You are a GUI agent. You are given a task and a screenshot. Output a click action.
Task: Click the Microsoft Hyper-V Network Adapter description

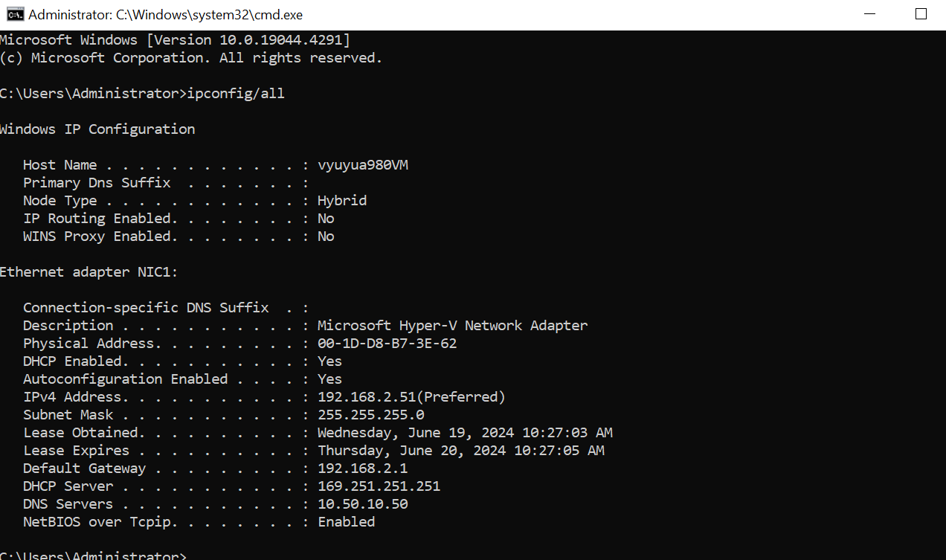(x=452, y=326)
